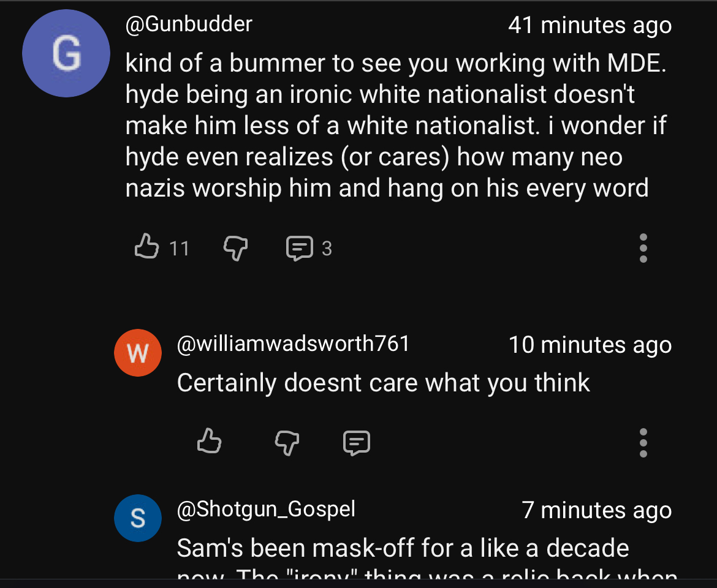The image size is (717, 588).
Task: Visit the @williamwadsworth761 channel link
Action: [293, 344]
